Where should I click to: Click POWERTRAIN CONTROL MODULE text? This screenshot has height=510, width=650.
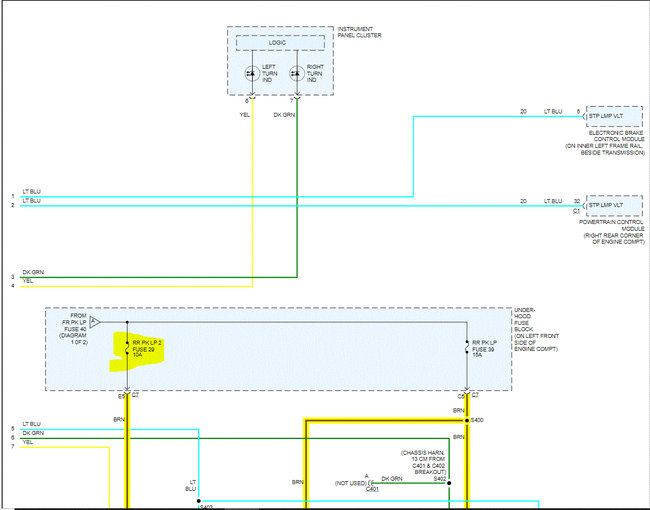pyautogui.click(x=612, y=232)
